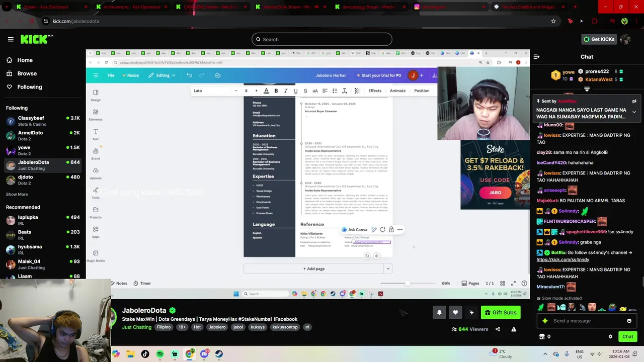The width and height of the screenshot is (644, 362).
Task: Open the Position tab in Canva
Action: [x=422, y=91]
